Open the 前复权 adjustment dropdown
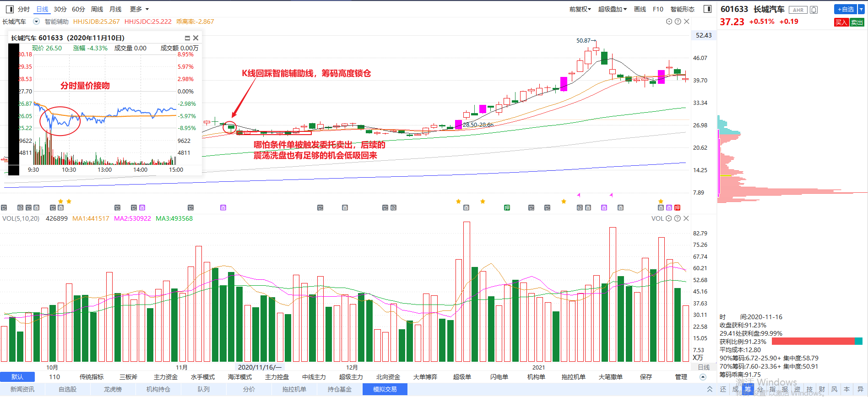868x397 pixels. pos(580,9)
